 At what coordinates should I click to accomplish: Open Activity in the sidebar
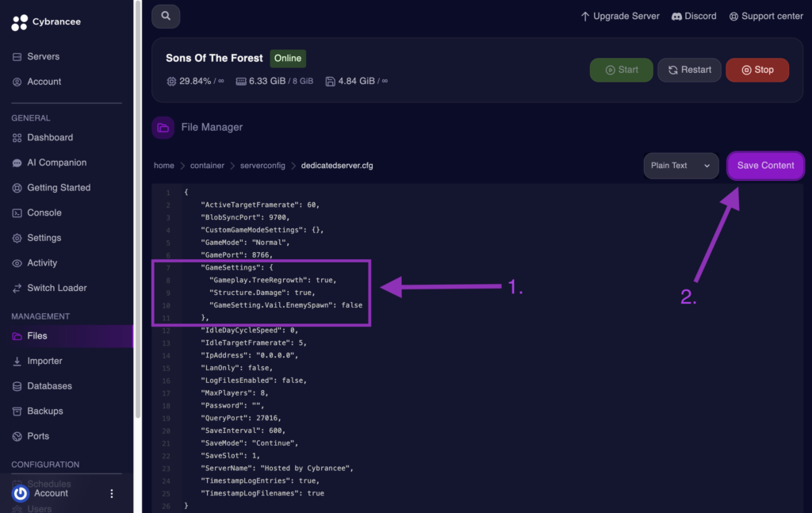click(x=42, y=263)
